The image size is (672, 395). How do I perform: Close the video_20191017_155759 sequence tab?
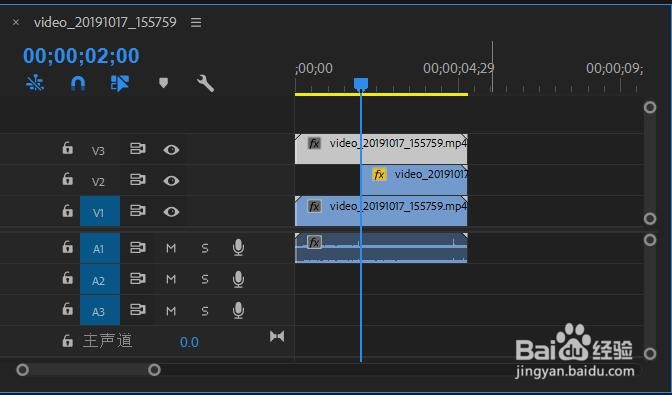tap(16, 22)
